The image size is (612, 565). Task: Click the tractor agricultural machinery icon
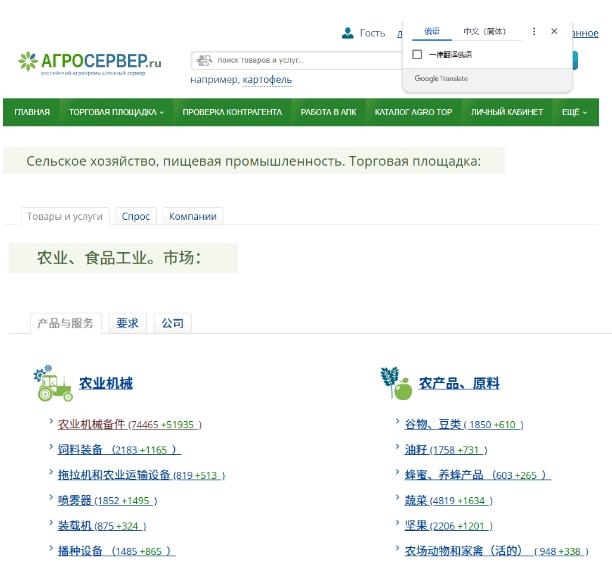tap(53, 384)
